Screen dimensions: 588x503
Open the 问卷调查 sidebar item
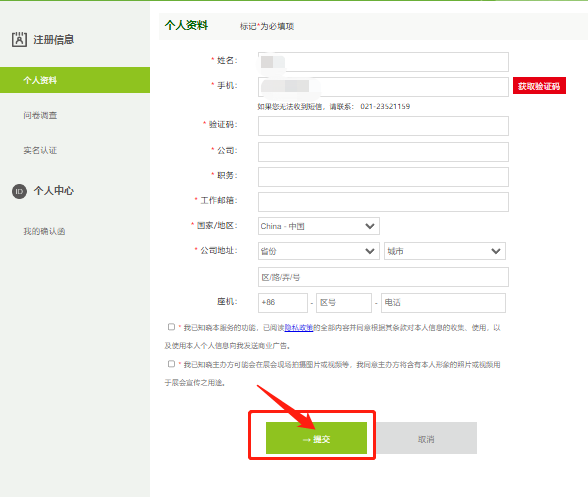pyautogui.click(x=40, y=116)
